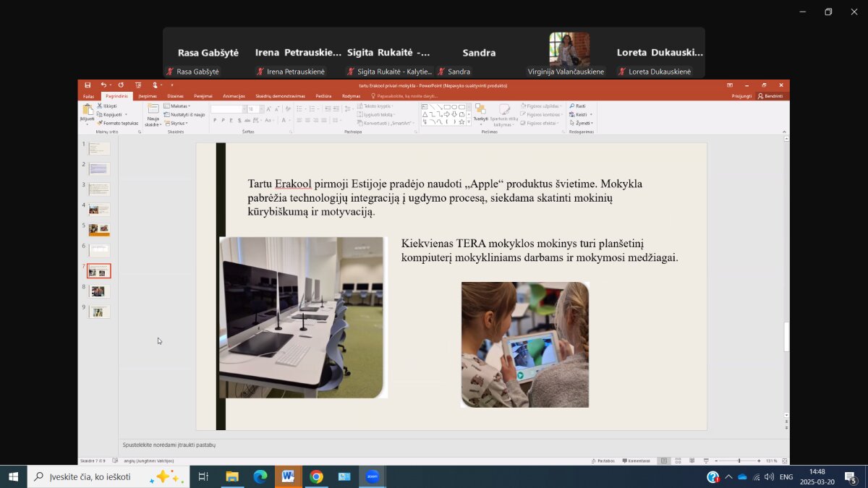The width and height of the screenshot is (868, 488).
Task: Open the Maketas layout dropdown
Action: pos(177,106)
